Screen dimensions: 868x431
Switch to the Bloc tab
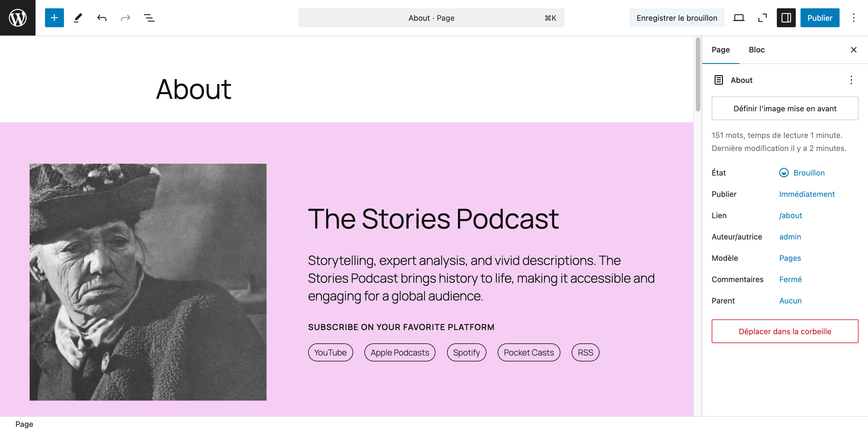point(756,50)
